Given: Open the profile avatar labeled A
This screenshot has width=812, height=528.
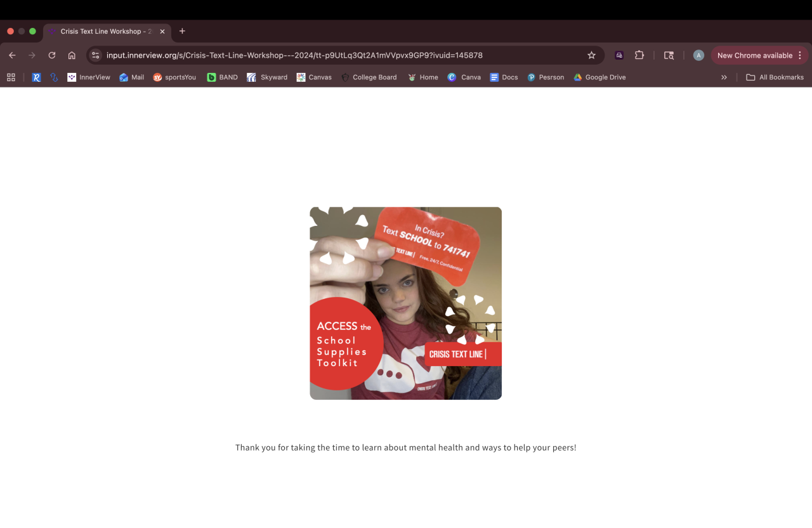Looking at the screenshot, I should pyautogui.click(x=698, y=55).
